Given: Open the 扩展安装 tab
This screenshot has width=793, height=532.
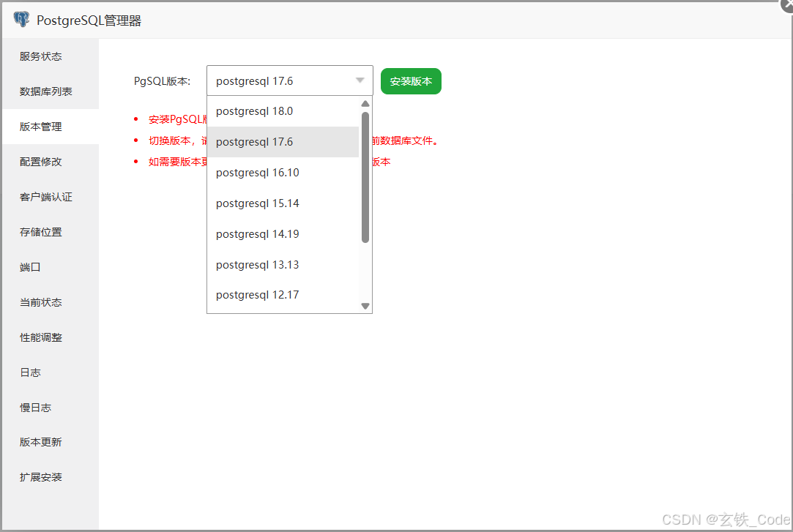Looking at the screenshot, I should 50,477.
